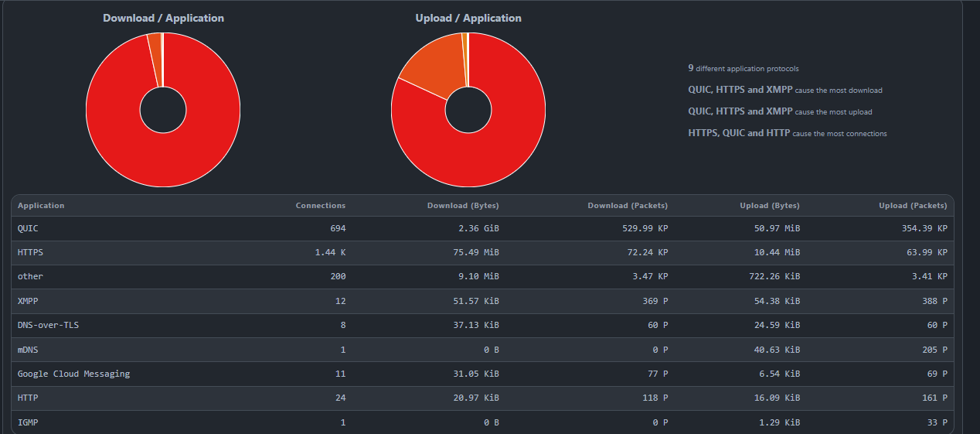Screen dimensions: 980x434
Task: Select the DNS-over-TLS row name
Action: 48,325
